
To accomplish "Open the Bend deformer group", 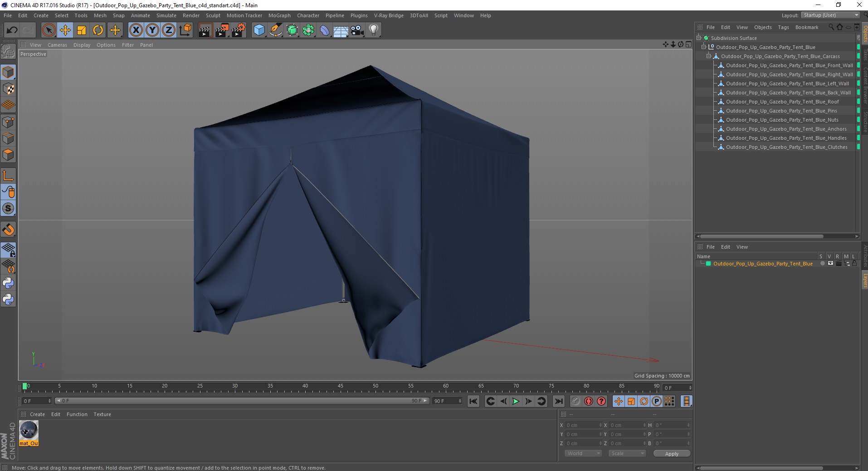I will [x=325, y=30].
